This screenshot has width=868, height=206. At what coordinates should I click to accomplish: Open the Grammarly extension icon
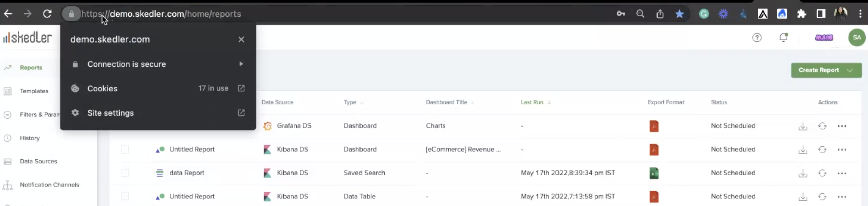click(x=704, y=14)
